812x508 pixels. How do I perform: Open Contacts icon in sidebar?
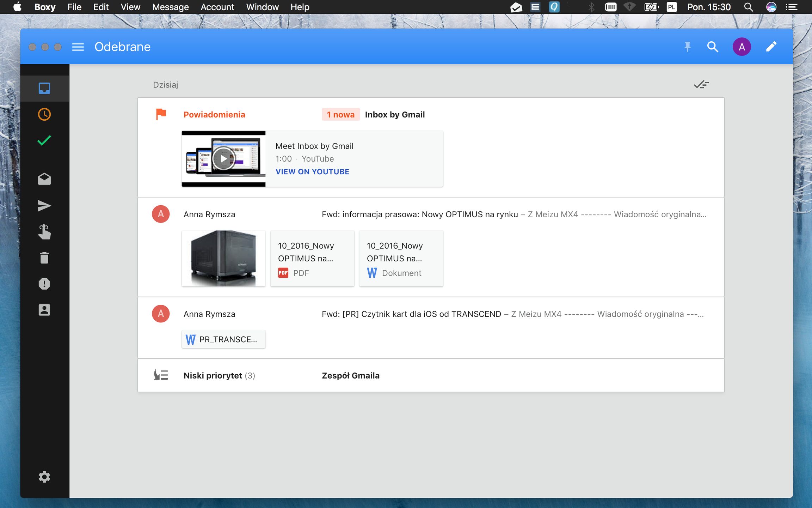[x=44, y=310]
